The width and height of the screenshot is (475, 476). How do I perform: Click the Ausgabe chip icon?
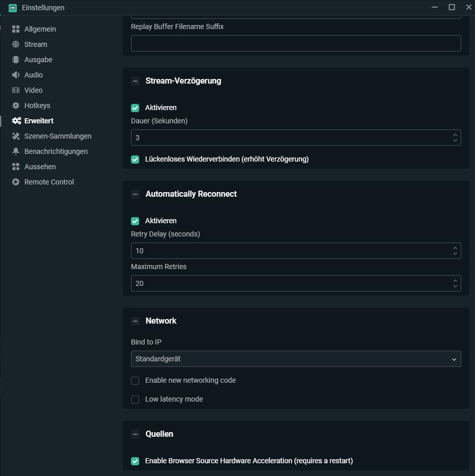[16, 60]
